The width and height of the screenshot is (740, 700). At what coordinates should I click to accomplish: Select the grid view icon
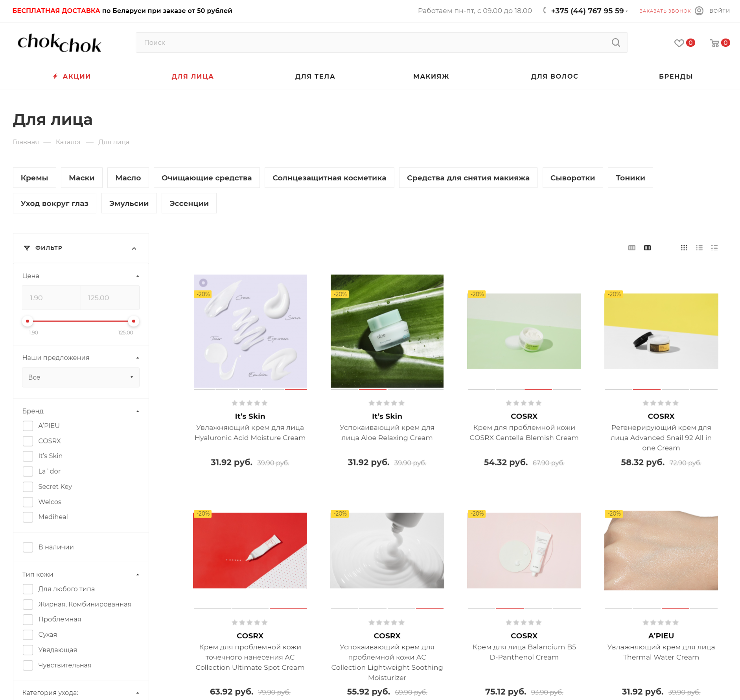(684, 248)
